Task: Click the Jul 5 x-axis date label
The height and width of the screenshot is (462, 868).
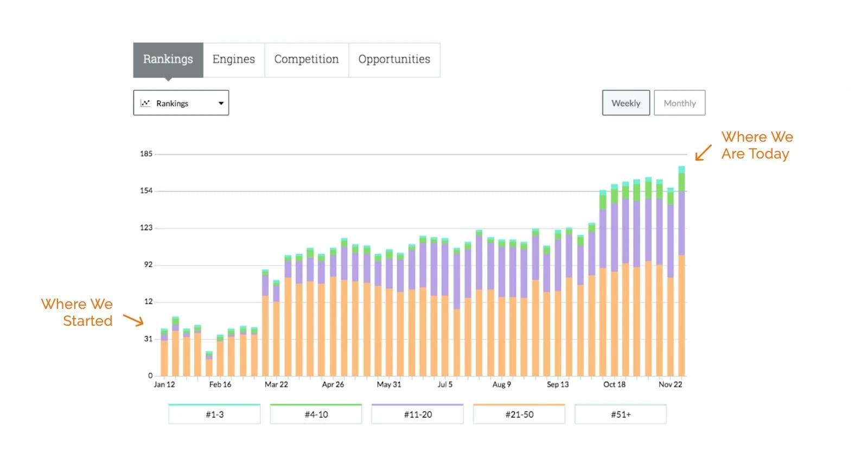Action: pyautogui.click(x=445, y=384)
